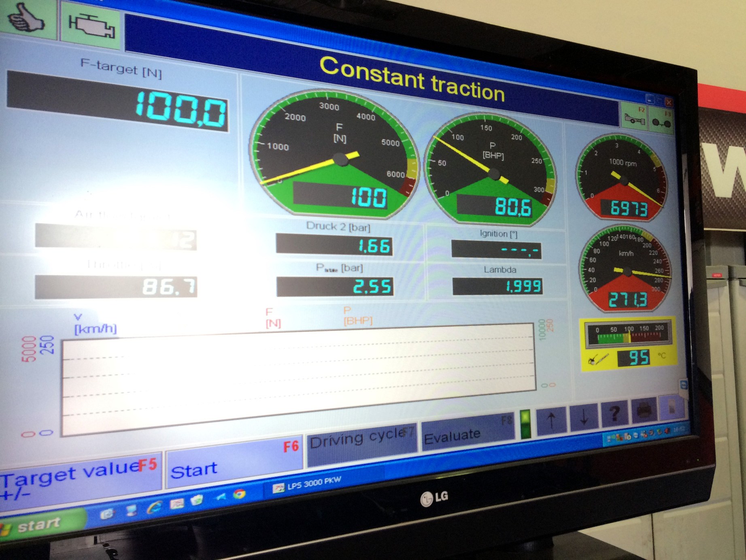Screen dimensions: 746x560
Task: Click the F-target value 100,0 field
Action: [117, 102]
